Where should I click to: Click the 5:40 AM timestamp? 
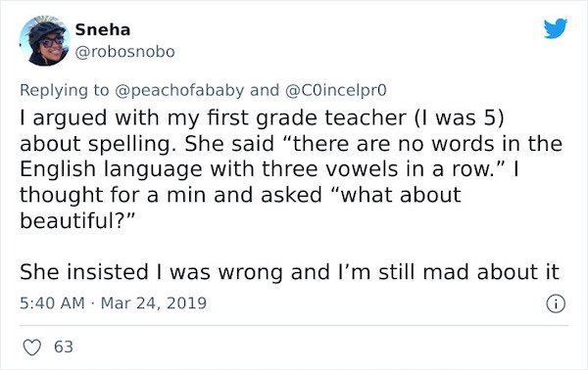tap(52, 303)
